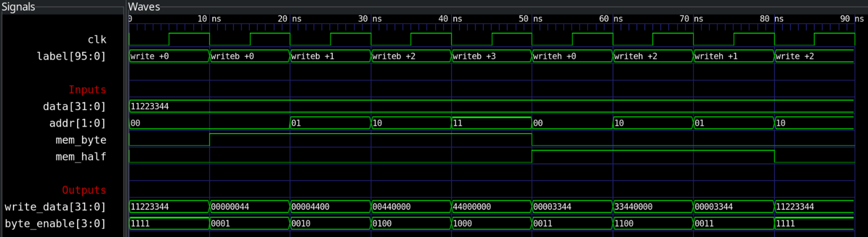Click the write_data value 00000044

click(249, 207)
